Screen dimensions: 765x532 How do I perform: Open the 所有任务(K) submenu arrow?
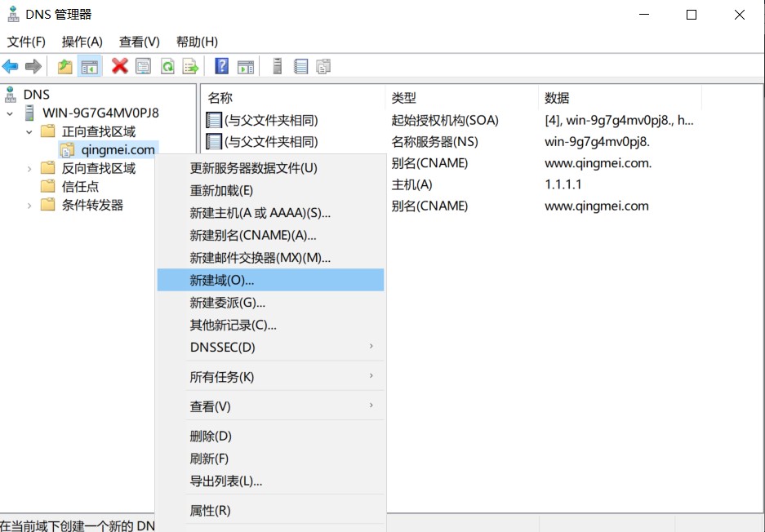pyautogui.click(x=371, y=376)
